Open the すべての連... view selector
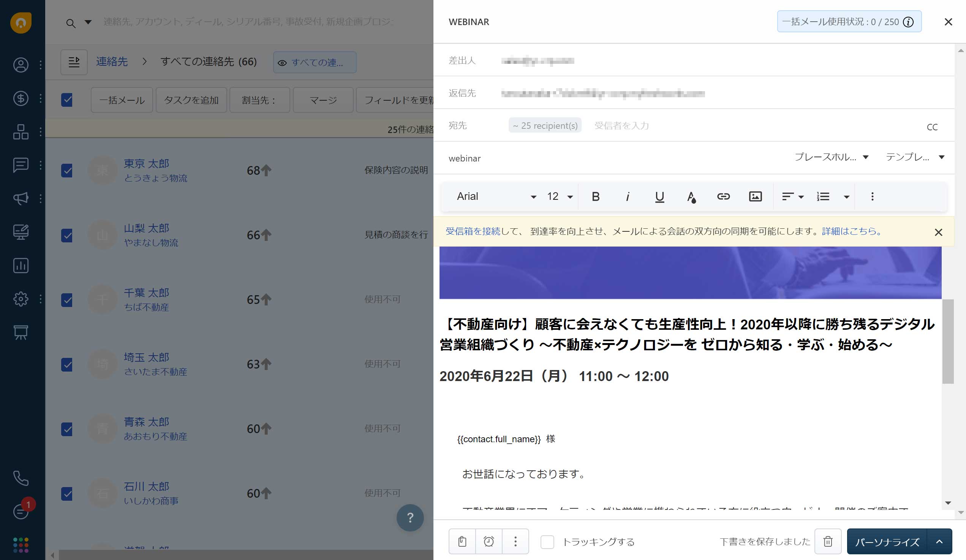966x560 pixels. pos(314,62)
